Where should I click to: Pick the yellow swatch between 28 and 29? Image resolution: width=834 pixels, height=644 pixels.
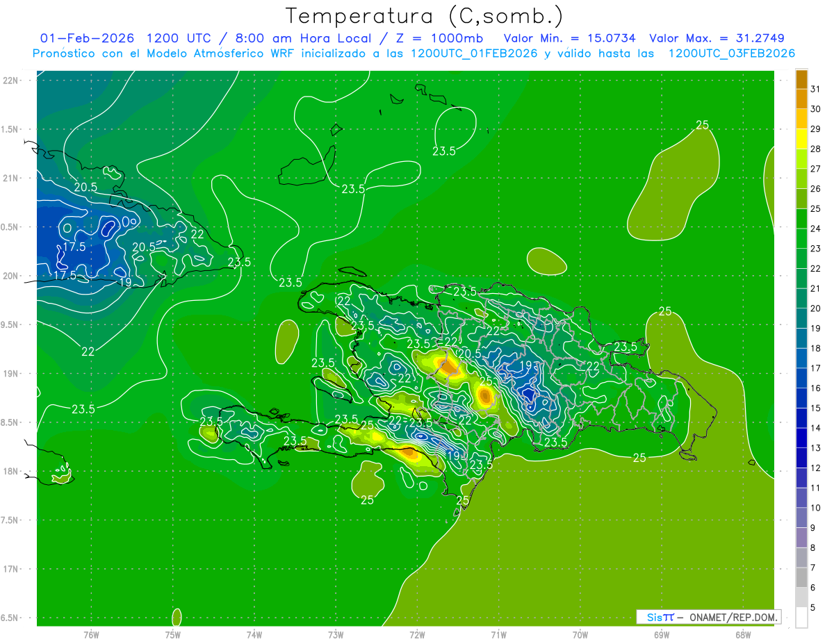(x=801, y=139)
